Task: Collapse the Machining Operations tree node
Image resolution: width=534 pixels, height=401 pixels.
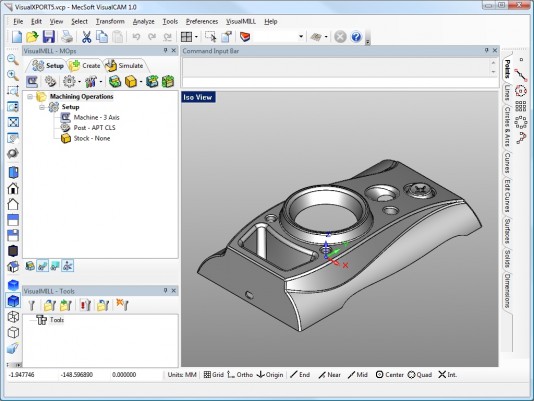Action: (30, 97)
